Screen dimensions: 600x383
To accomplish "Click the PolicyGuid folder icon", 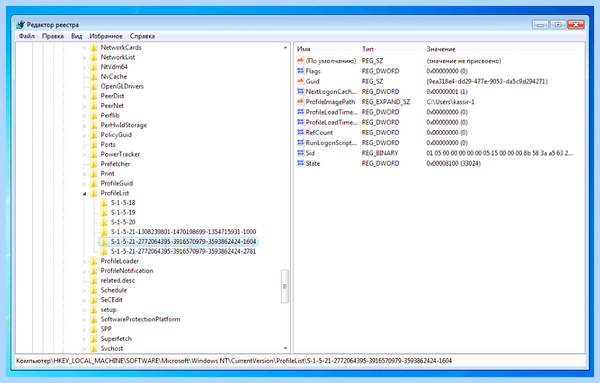I will click(93, 135).
